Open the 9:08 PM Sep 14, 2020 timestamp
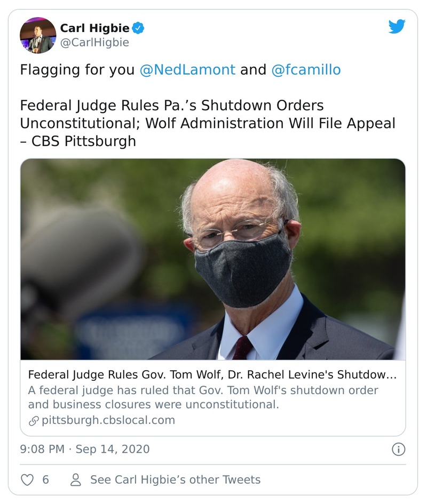The height and width of the screenshot is (504, 427). point(85,449)
